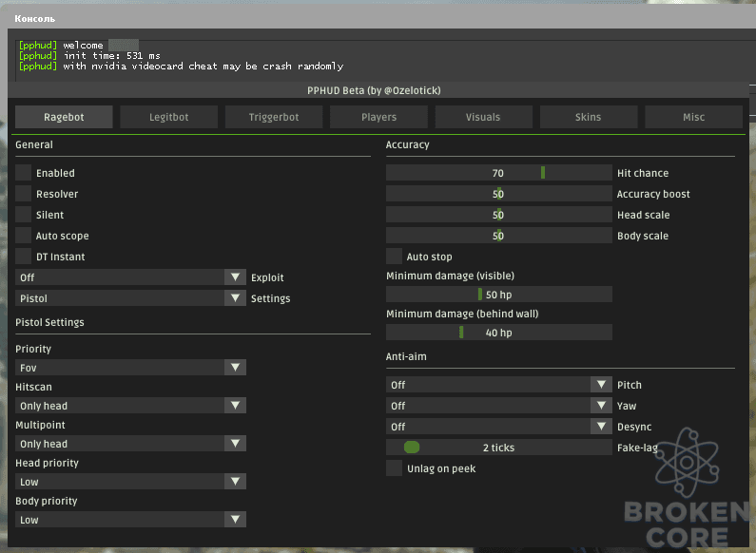Click the 'PPHUD Beta (by @Ozelotick)' title

[x=374, y=90]
